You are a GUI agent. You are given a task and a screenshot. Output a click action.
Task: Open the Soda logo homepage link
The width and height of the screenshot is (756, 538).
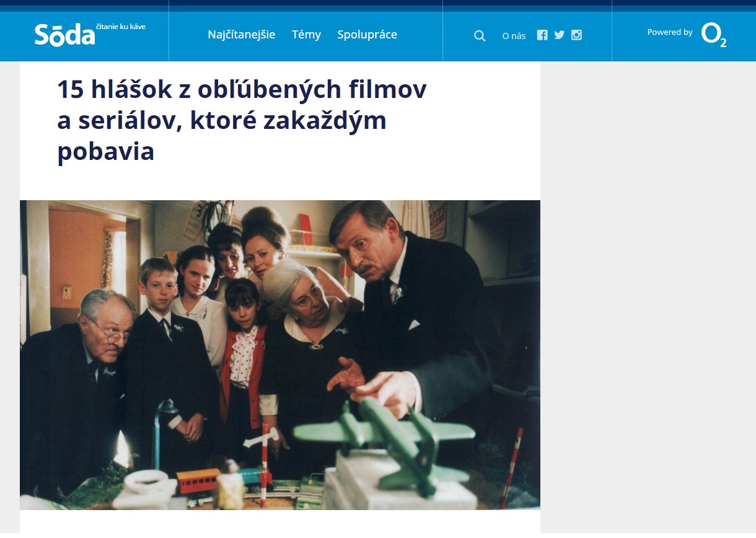click(65, 35)
